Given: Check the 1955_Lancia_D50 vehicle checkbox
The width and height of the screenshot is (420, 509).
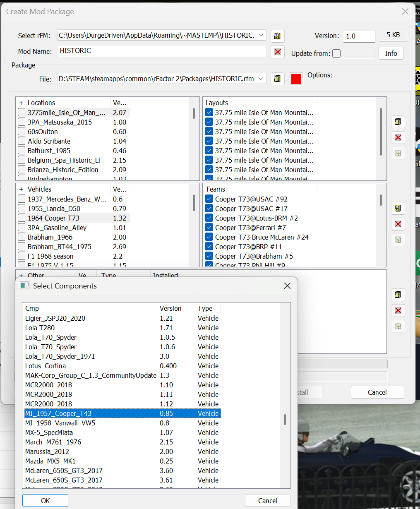Looking at the screenshot, I should pyautogui.click(x=22, y=209).
